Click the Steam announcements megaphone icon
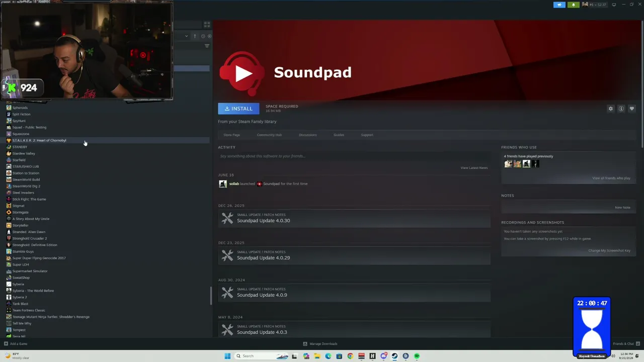 click(x=559, y=5)
